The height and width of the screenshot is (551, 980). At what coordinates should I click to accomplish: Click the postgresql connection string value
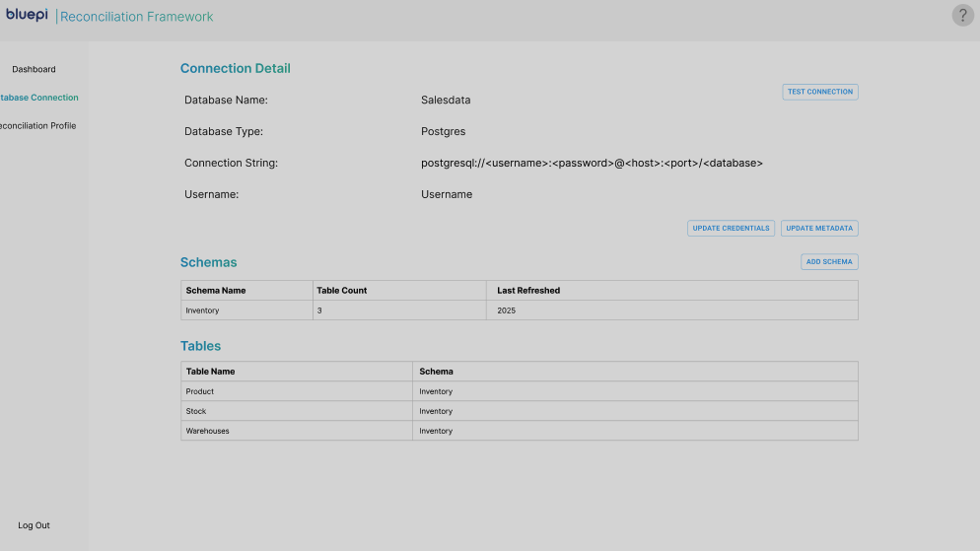(592, 163)
